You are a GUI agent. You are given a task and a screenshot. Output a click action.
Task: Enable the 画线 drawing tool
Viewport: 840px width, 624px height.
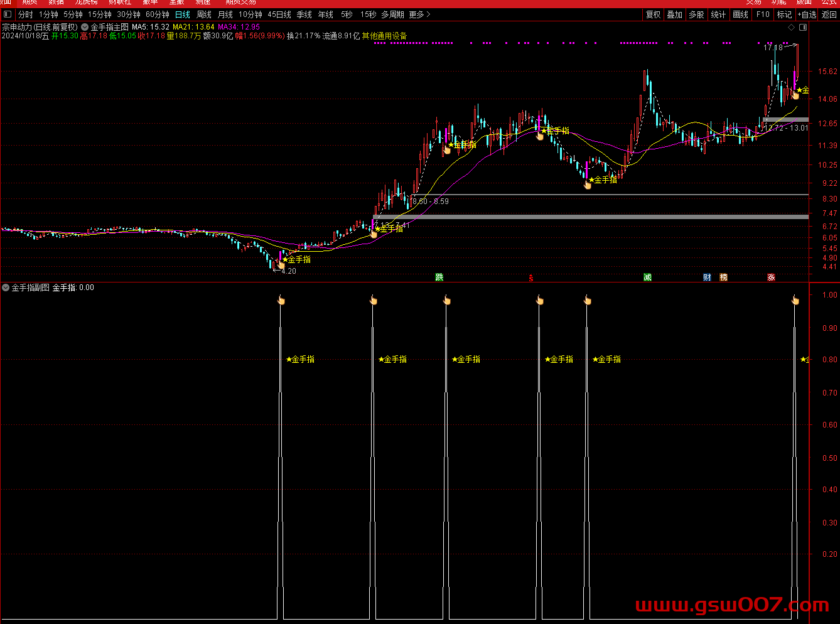(741, 14)
